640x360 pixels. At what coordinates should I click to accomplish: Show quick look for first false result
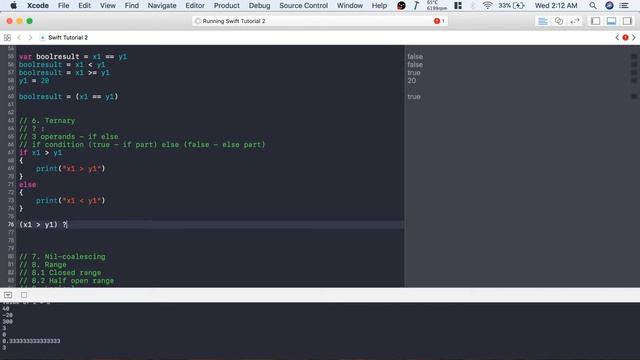633,57
